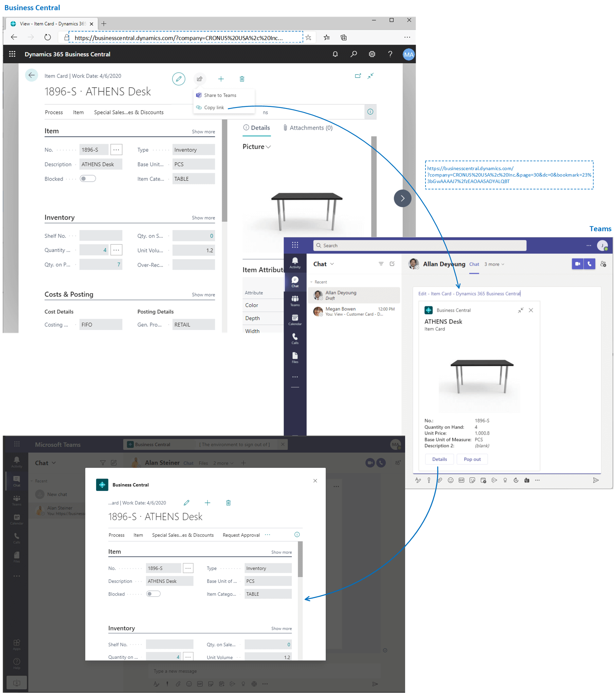
Task: Click the information FactBox icon on Item Card
Action: (x=370, y=112)
